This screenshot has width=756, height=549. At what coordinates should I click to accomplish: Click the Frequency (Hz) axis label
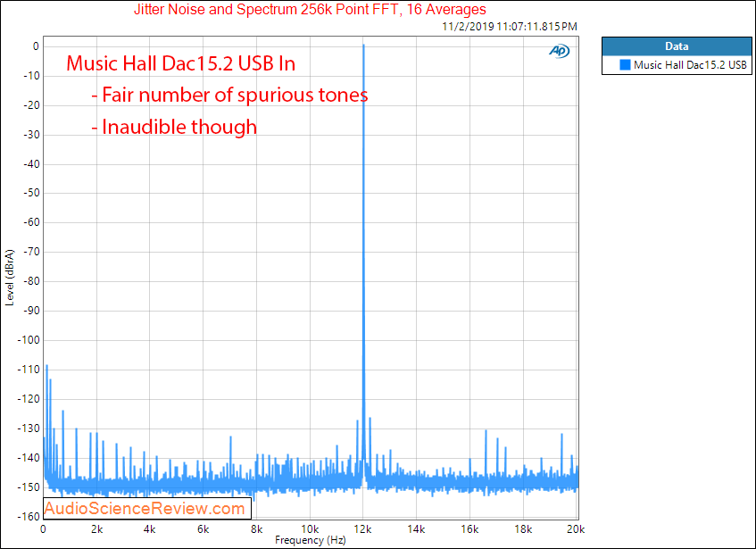pos(311,540)
